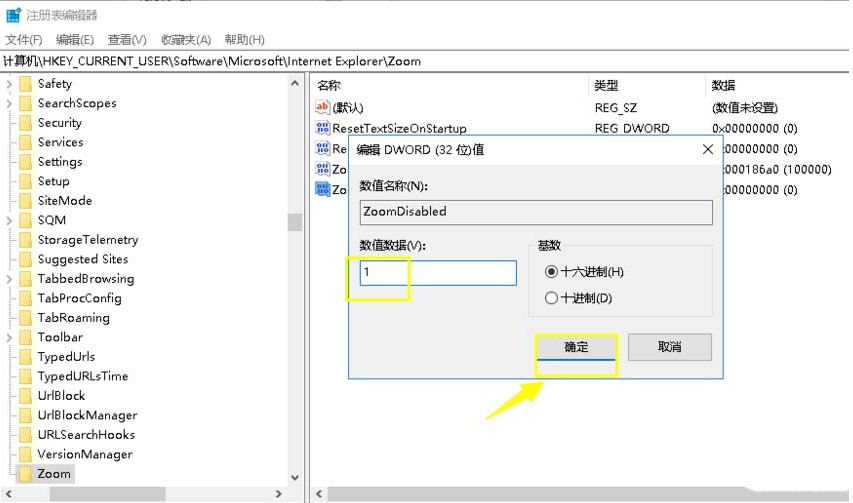This screenshot has height=503, width=853.
Task: Click the REG_DWORD type of ResetTextSizeOnStartup
Action: (x=632, y=128)
